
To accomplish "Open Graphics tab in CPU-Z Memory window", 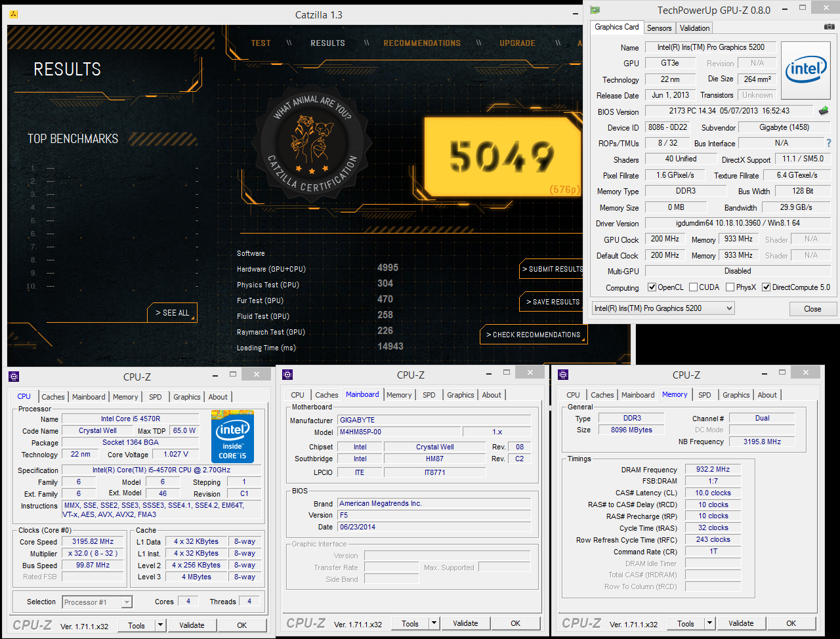I will click(736, 395).
